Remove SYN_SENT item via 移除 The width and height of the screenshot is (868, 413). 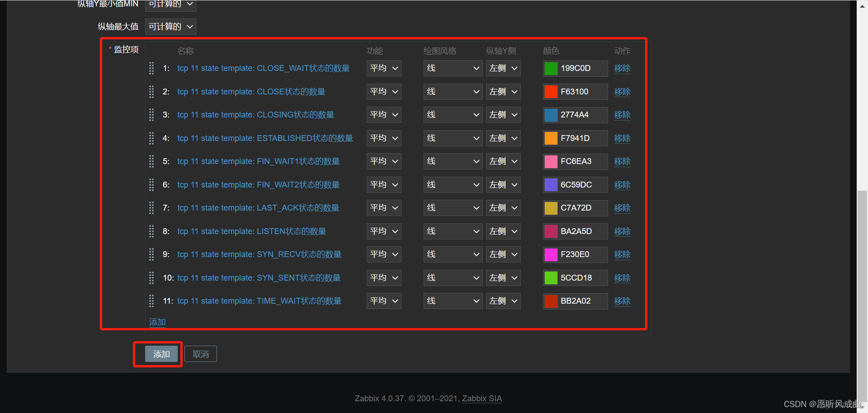point(622,278)
